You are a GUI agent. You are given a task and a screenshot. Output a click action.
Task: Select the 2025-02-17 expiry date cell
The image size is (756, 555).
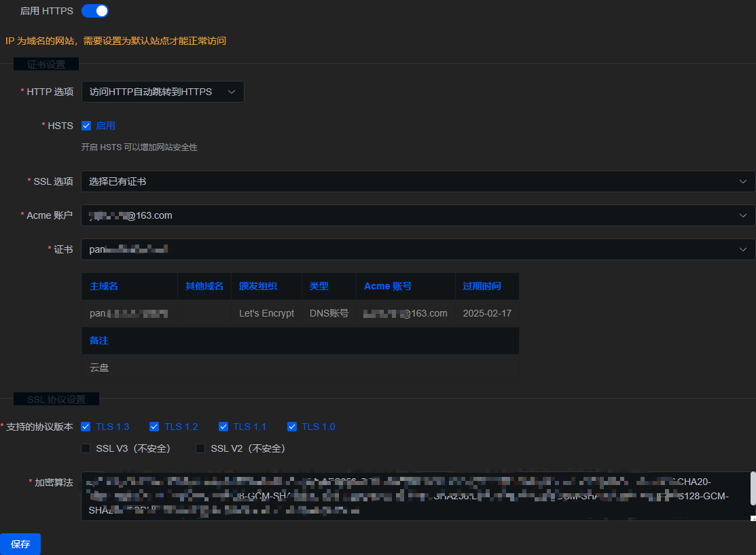point(487,313)
